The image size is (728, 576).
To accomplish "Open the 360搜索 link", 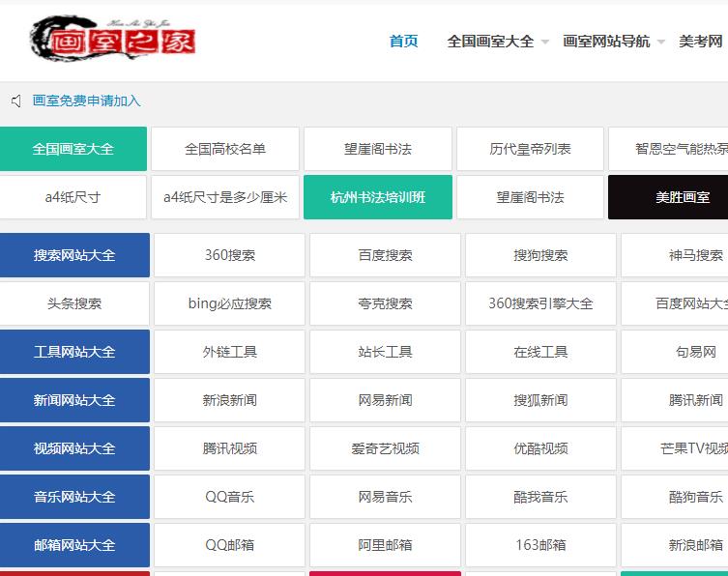I will point(230,255).
